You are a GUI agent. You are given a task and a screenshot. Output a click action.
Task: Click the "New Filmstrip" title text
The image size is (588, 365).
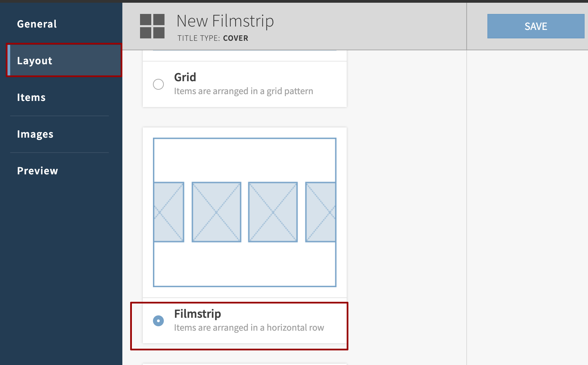point(225,21)
